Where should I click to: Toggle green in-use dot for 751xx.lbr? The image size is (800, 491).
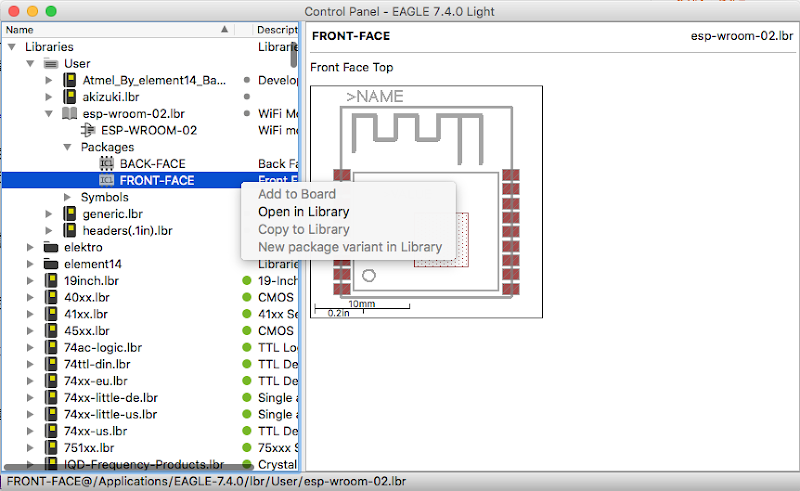[x=247, y=448]
